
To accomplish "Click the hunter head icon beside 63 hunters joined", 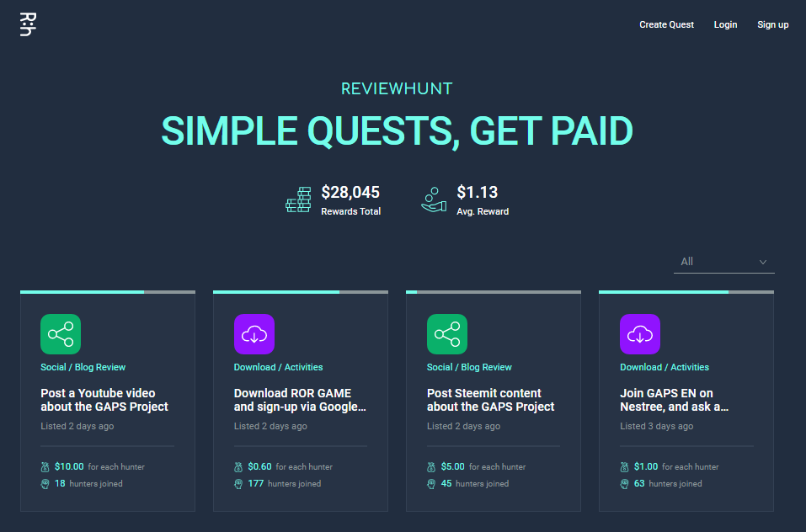I will point(624,484).
